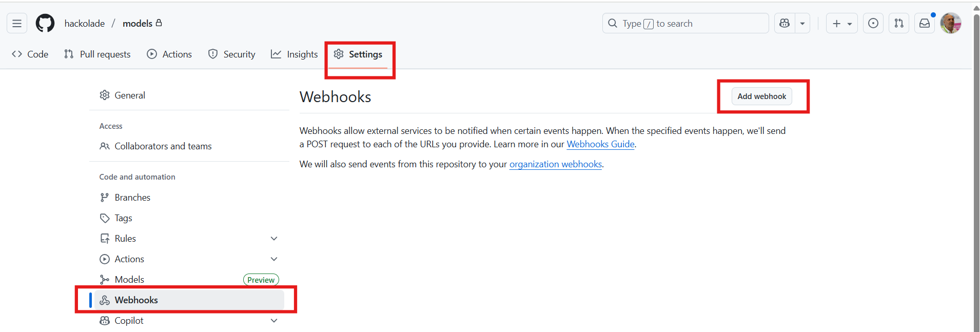980x332 pixels.
Task: Open the user avatar menu
Action: click(951, 24)
